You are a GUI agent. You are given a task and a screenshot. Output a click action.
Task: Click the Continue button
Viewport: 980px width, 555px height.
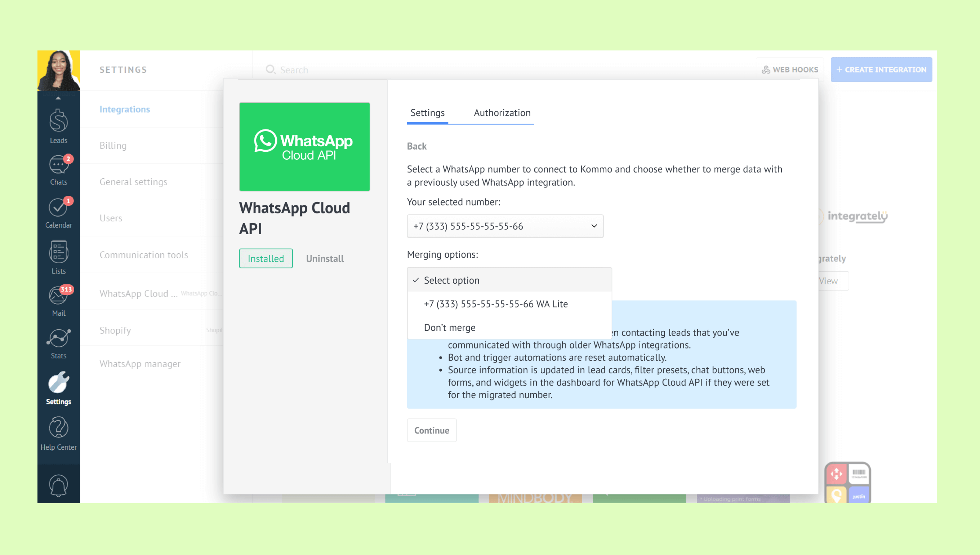[432, 430]
